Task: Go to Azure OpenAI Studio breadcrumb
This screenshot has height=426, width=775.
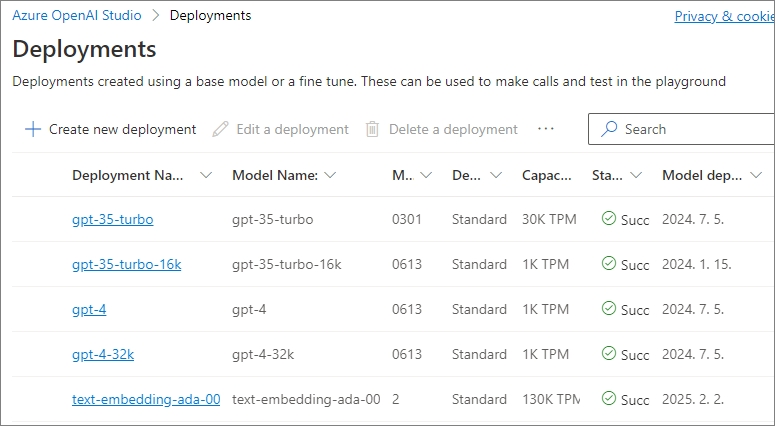Action: [76, 16]
